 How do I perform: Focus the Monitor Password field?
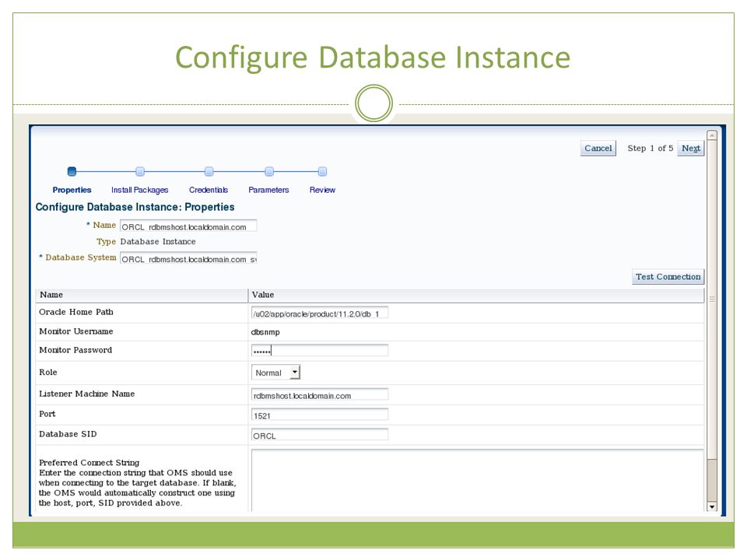tap(320, 351)
